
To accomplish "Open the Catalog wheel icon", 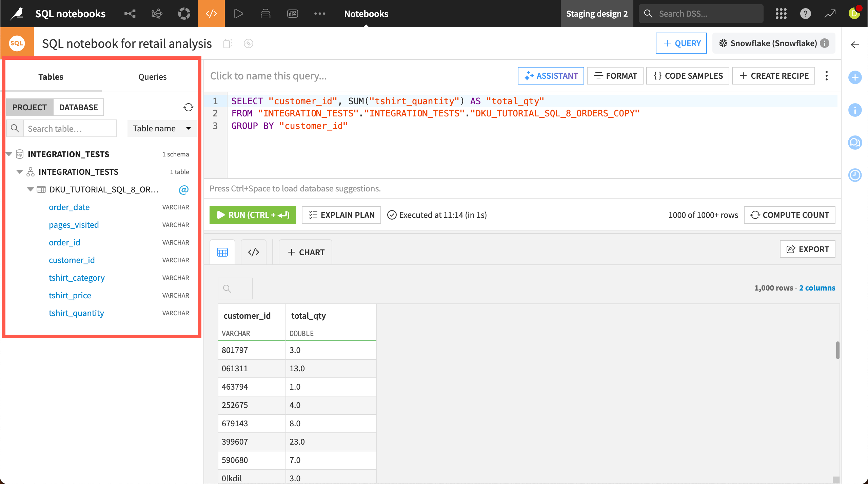I will pyautogui.click(x=184, y=14).
